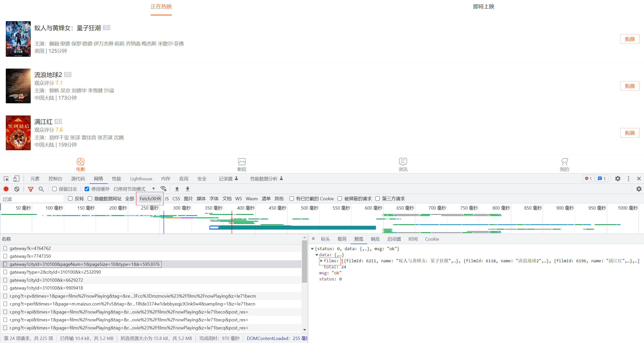Filter requests by 全部 type
This screenshot has height=343, width=644.
tap(130, 198)
